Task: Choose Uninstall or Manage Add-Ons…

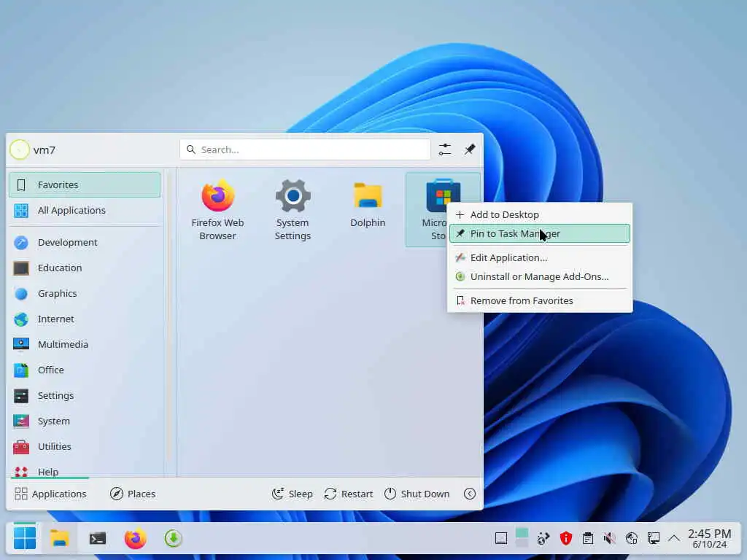Action: coord(540,276)
